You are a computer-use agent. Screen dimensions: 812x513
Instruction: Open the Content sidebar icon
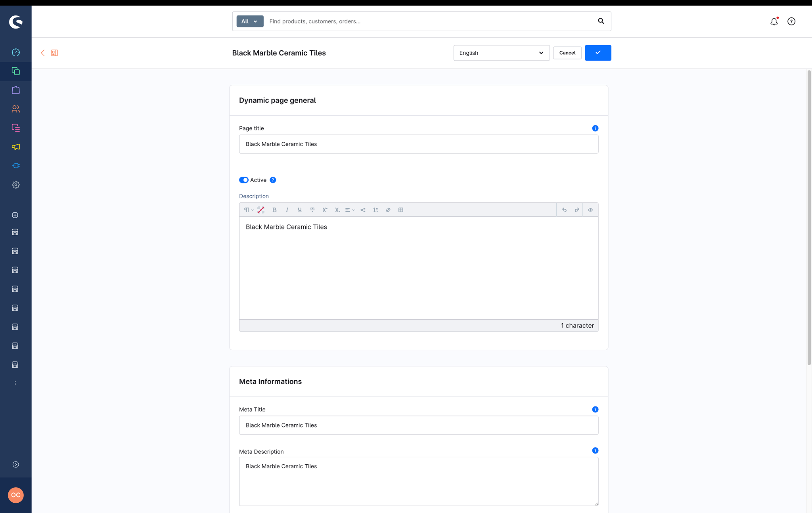(15, 128)
